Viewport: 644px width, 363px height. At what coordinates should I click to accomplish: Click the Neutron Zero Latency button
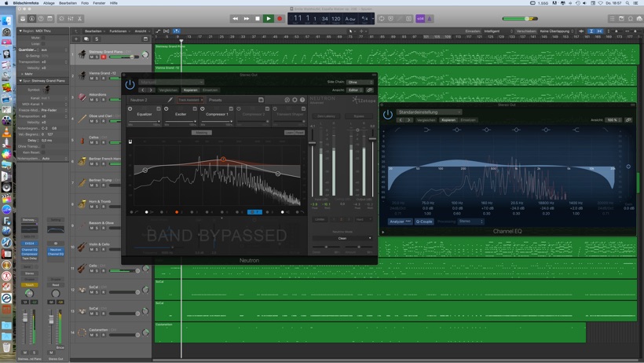coord(326,116)
